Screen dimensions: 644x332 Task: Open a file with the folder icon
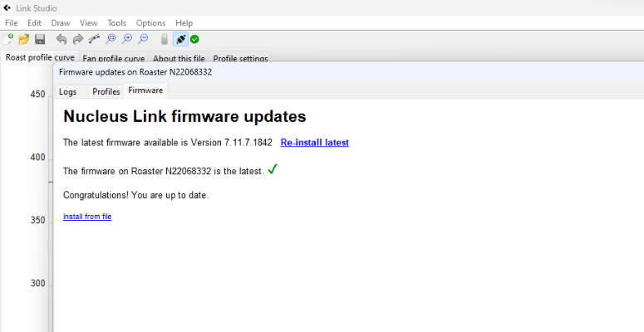point(24,39)
